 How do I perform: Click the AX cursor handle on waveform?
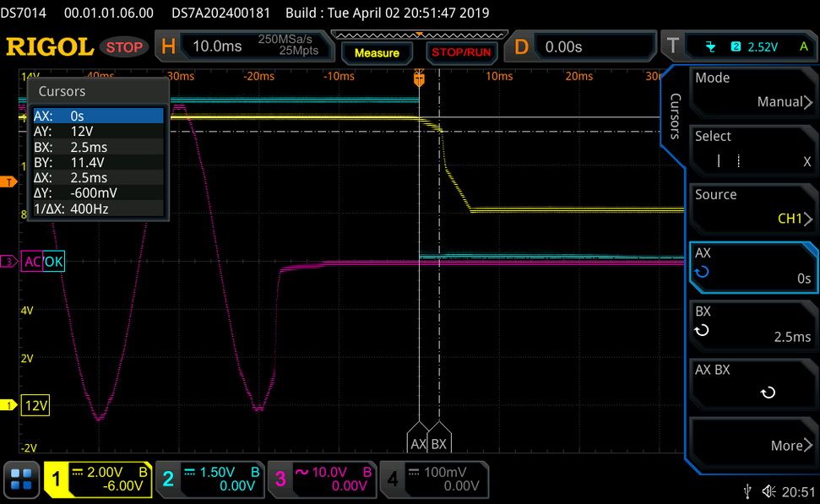point(417,438)
